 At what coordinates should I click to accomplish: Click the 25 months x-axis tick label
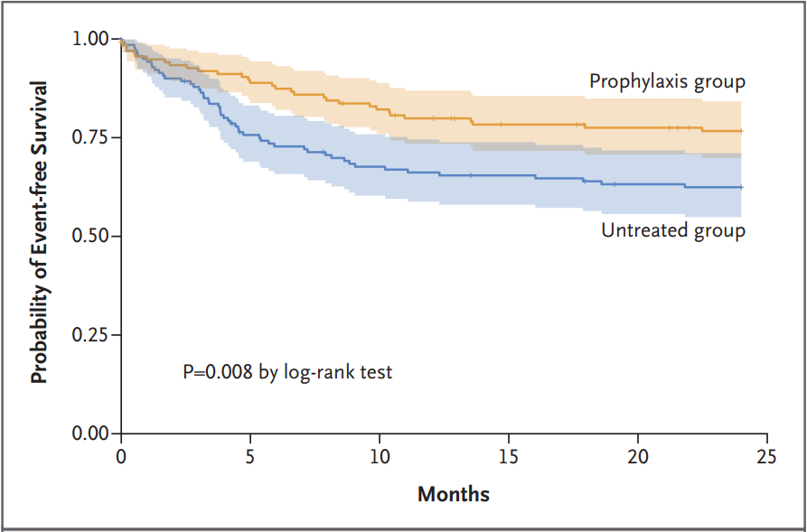coord(767,455)
